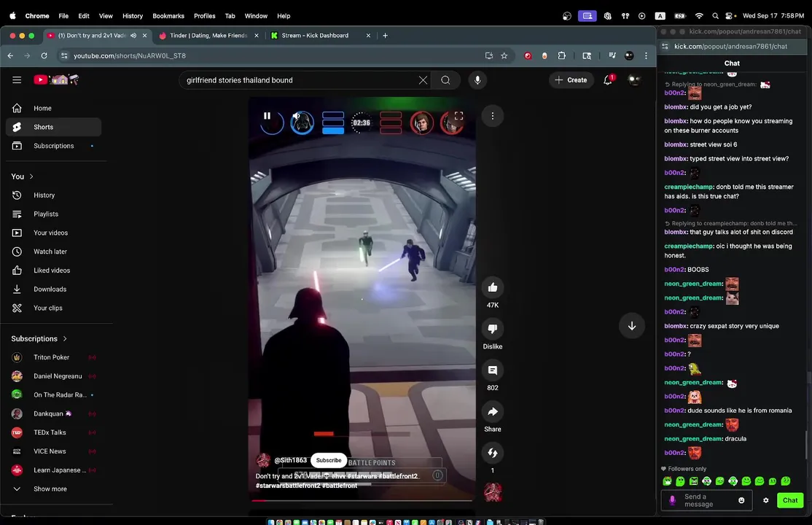Expand Show more subscriptions
This screenshot has height=525, width=812.
53,489
